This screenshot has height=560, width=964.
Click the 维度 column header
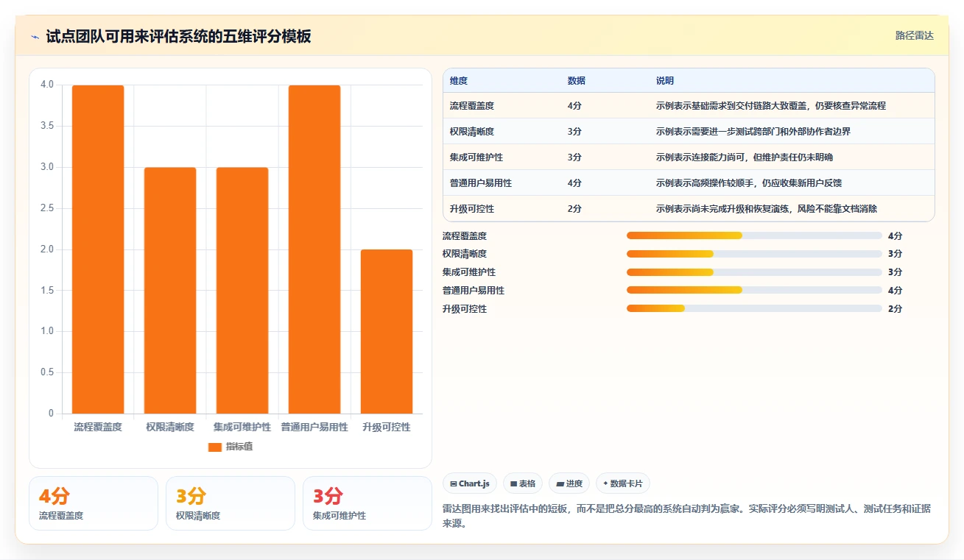(459, 81)
